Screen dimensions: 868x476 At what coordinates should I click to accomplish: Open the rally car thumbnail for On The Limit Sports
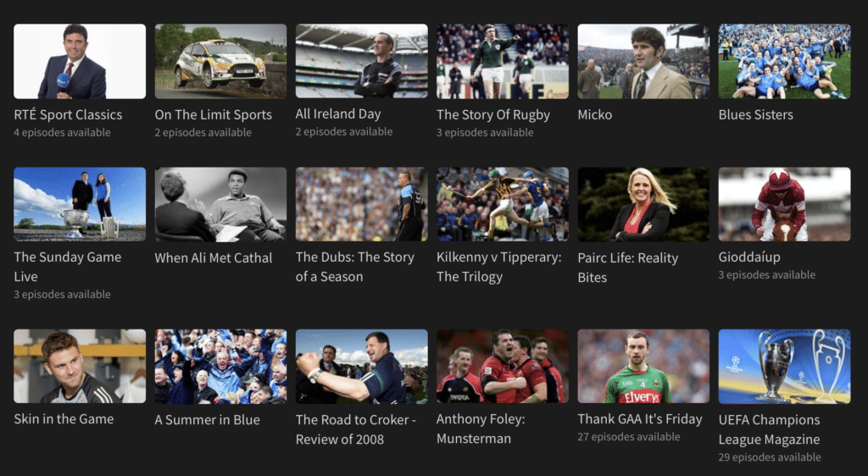point(221,61)
